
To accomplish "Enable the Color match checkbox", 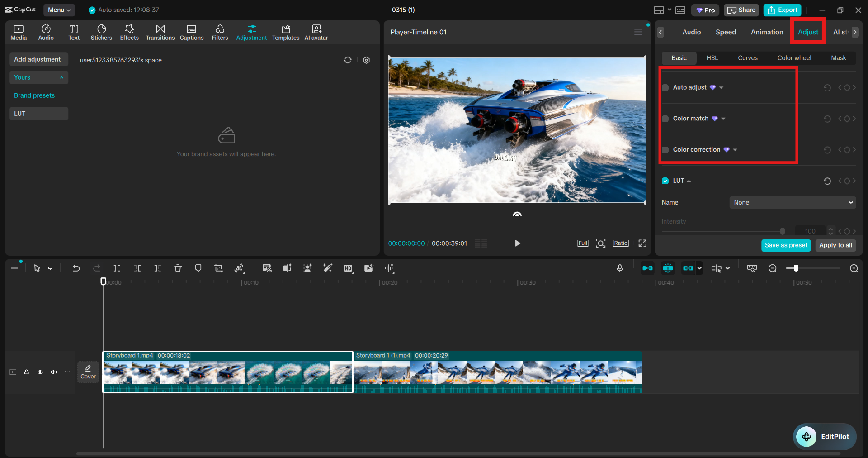I will pos(665,119).
